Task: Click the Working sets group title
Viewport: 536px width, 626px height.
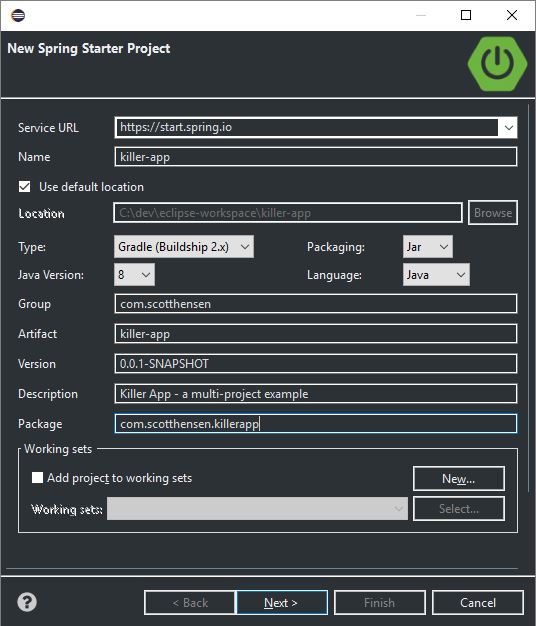Action: tap(58, 449)
